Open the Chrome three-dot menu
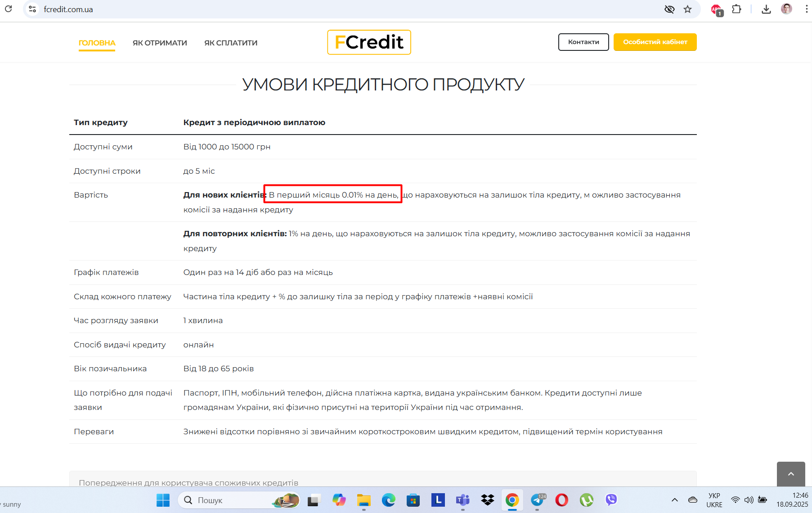The image size is (812, 513). click(x=806, y=9)
